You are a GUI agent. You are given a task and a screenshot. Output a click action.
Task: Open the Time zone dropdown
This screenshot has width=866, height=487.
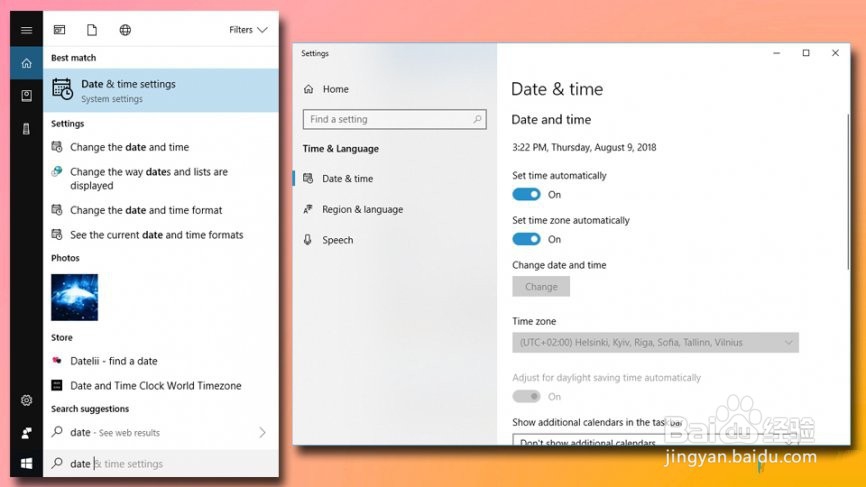[655, 342]
